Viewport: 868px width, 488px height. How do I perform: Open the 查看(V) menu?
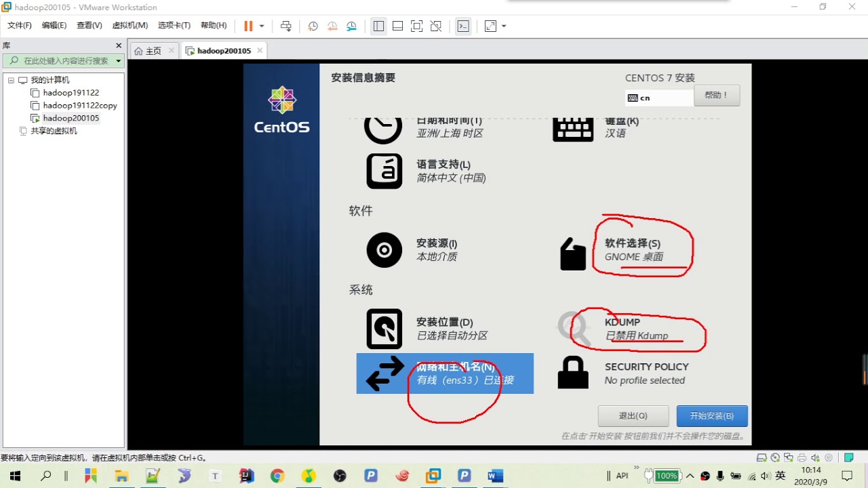tap(90, 25)
